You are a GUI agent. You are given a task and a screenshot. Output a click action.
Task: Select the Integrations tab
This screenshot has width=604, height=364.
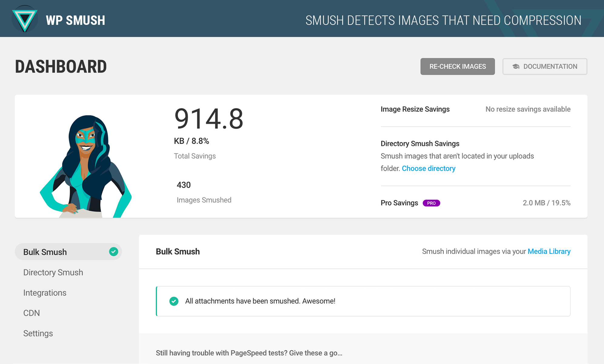45,292
